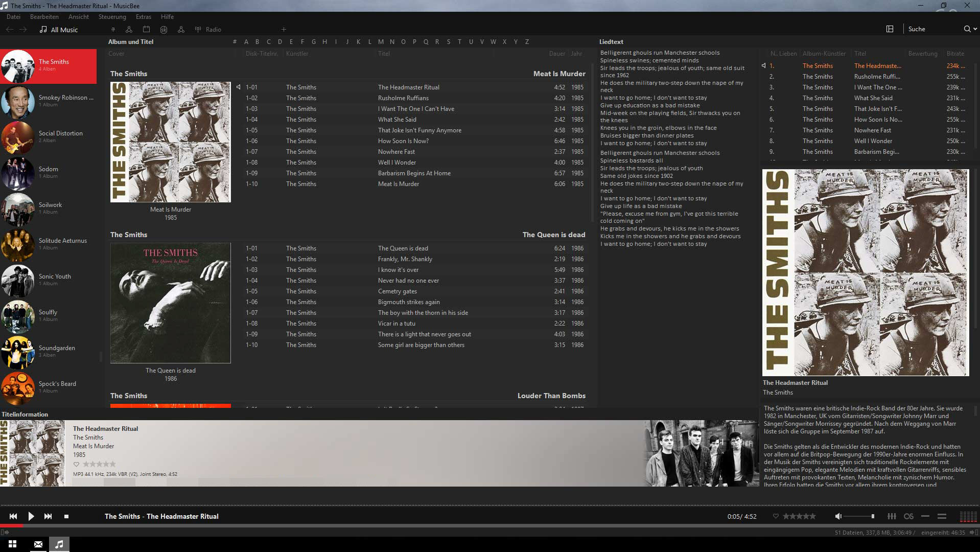Go forward with the right navigation arrow
980x552 pixels.
click(x=23, y=30)
